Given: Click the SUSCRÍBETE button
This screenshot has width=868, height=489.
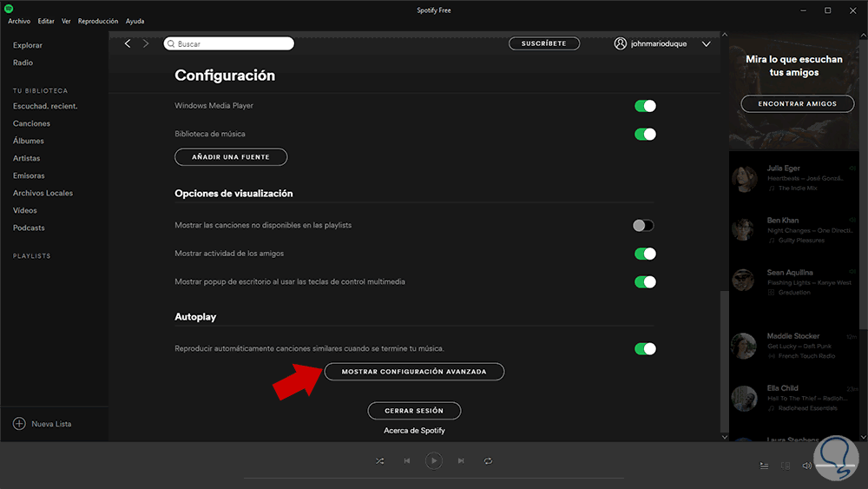Looking at the screenshot, I should [544, 43].
